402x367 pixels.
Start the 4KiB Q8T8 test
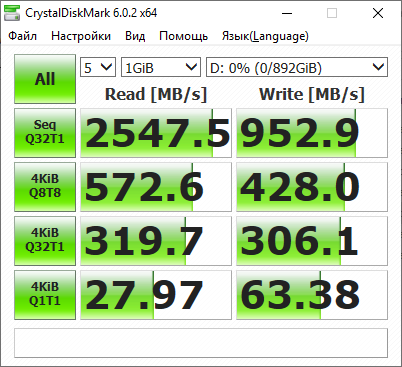point(45,187)
